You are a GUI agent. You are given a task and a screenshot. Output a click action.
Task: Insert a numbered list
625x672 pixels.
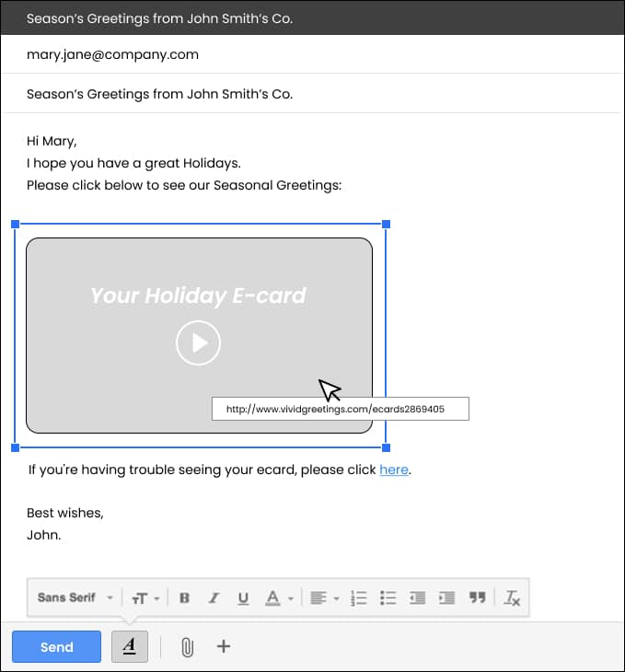[x=360, y=598]
